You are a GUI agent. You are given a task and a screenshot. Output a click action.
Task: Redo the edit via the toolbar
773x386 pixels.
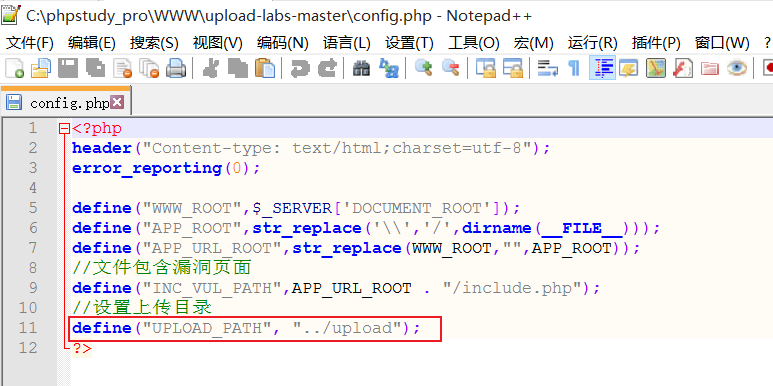click(326, 68)
